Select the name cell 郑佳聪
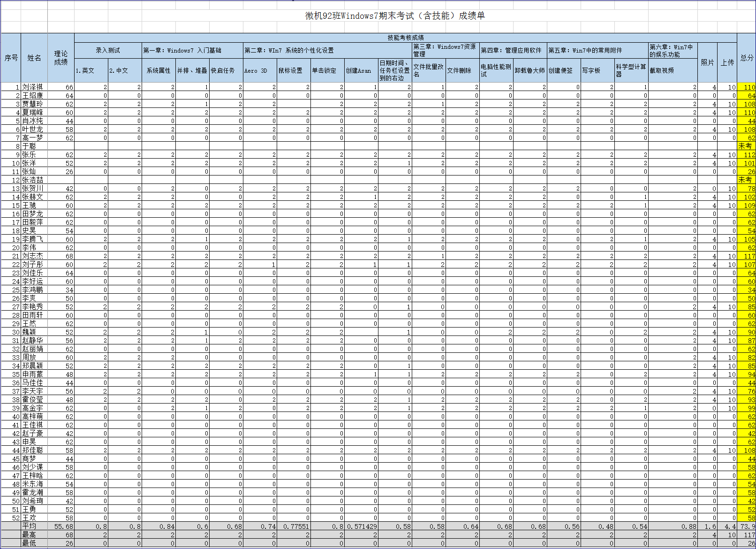Viewport: 756px width, 549px height. (x=34, y=450)
